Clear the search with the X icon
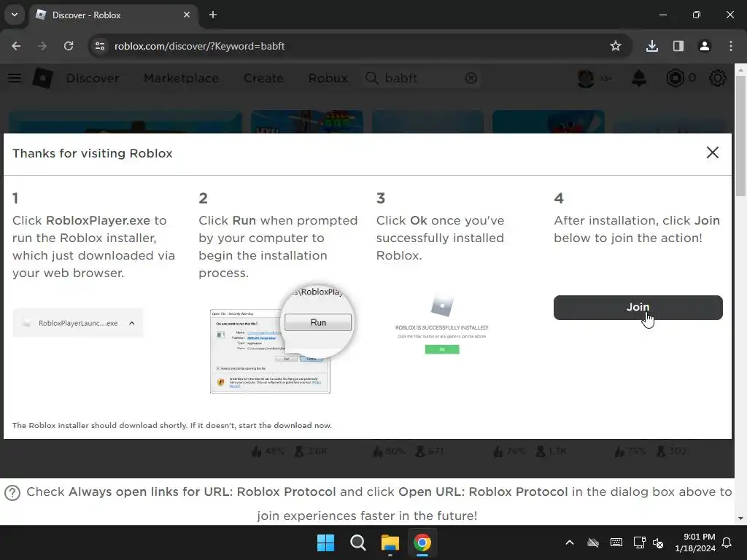 click(x=471, y=78)
